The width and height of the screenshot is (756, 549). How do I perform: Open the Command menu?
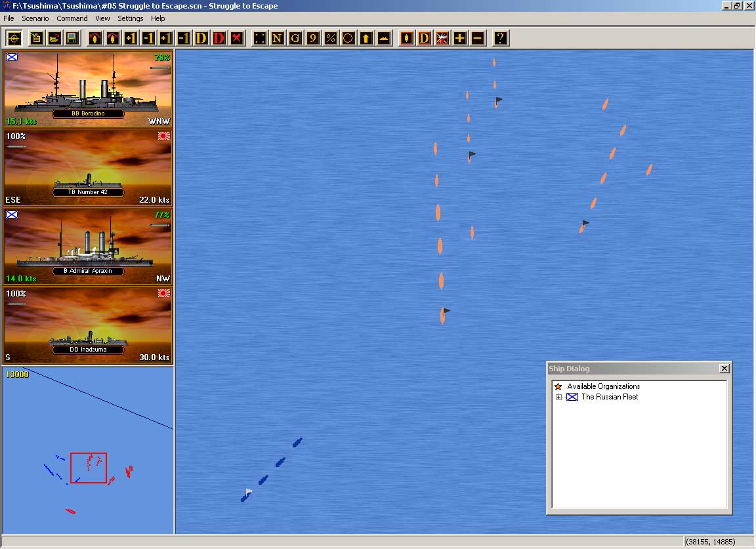click(x=72, y=18)
